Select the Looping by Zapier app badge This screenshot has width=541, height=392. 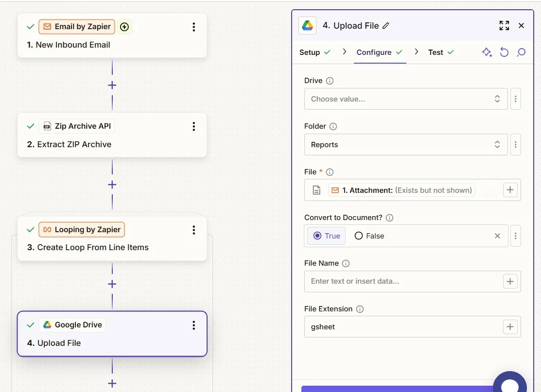(x=82, y=230)
